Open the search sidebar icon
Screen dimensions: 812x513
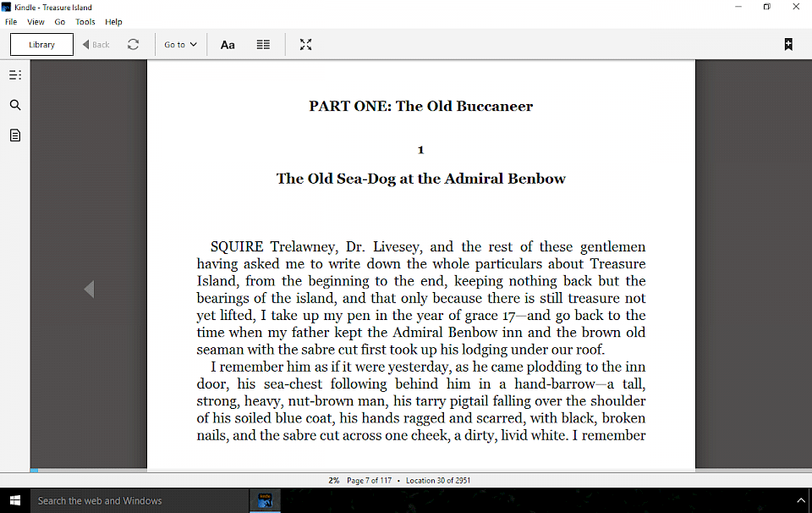tap(15, 105)
